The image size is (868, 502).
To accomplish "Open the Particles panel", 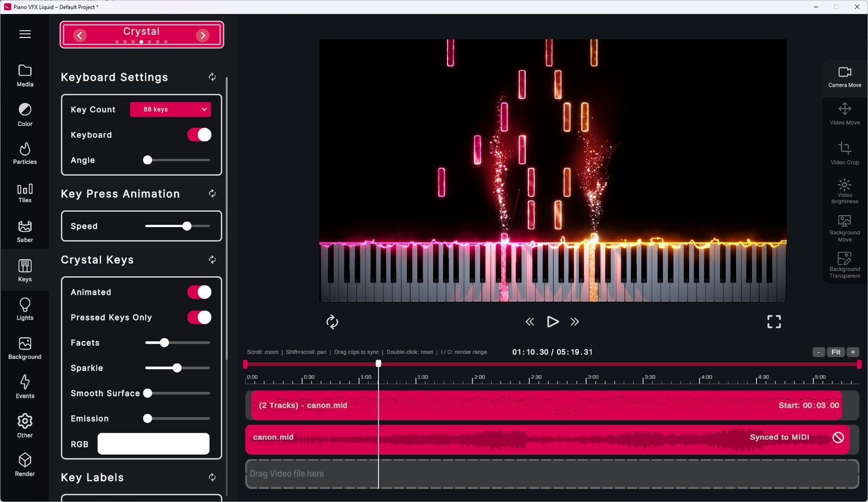I will pyautogui.click(x=25, y=153).
